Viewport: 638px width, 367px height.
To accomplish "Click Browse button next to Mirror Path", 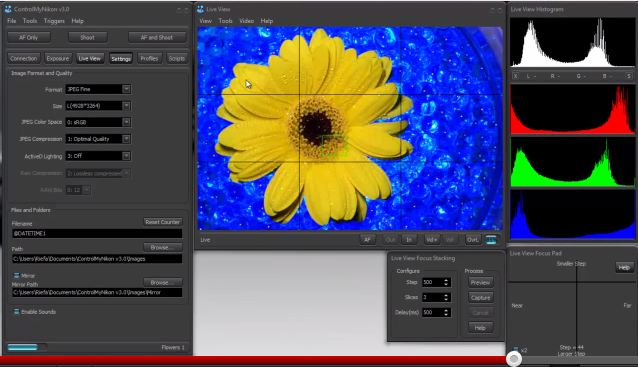I will coord(162,282).
